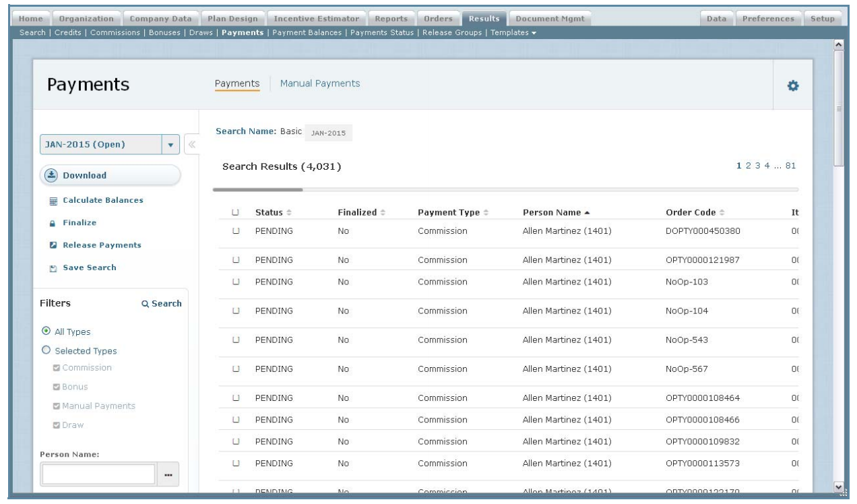Viewport: 857px width, 504px height.
Task: Click the Release Payments icon
Action: pos(46,245)
